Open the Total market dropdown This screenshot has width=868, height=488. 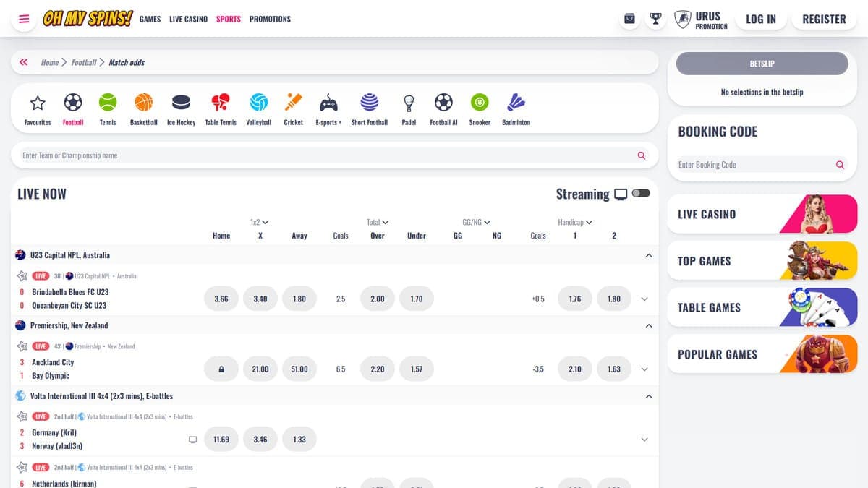[x=378, y=222]
